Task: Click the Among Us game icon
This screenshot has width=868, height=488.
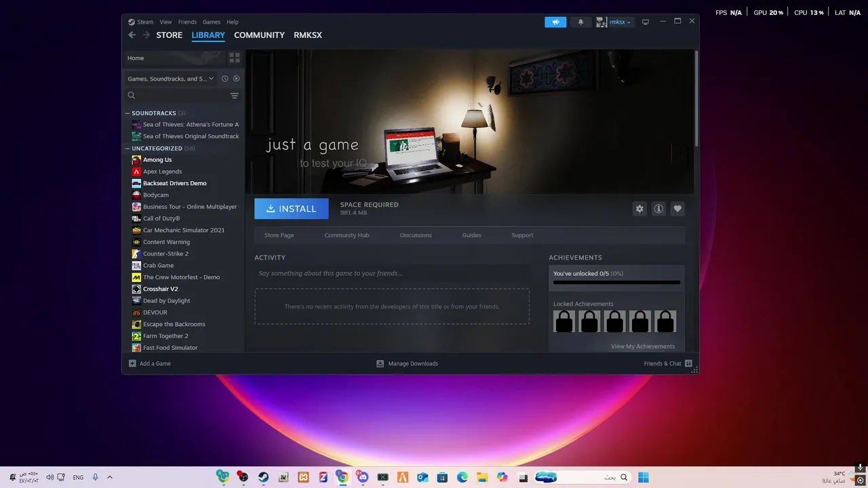Action: (136, 160)
